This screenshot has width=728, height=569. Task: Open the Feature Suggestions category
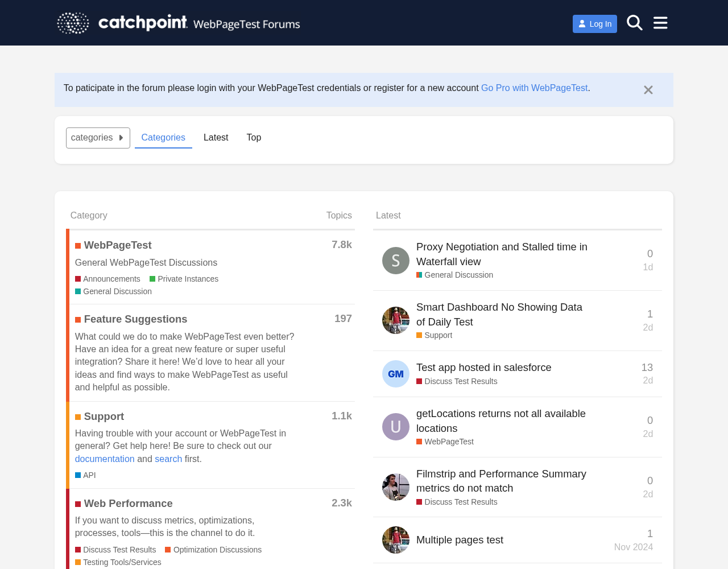coord(135,319)
